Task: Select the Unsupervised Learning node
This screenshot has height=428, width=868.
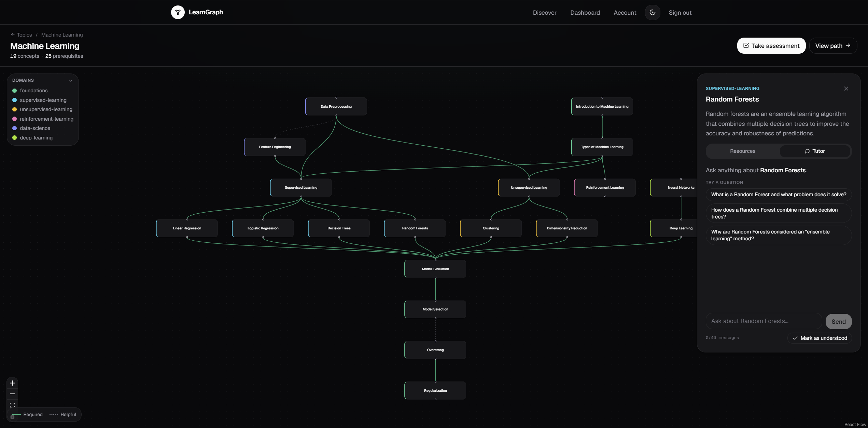Action: (529, 188)
